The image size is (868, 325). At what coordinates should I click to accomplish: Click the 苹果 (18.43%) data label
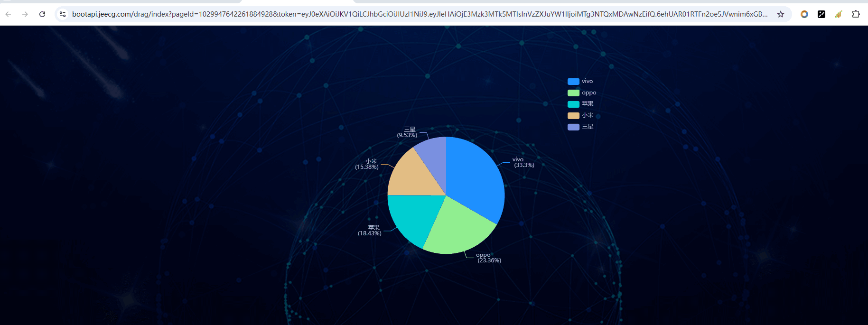[370, 231]
